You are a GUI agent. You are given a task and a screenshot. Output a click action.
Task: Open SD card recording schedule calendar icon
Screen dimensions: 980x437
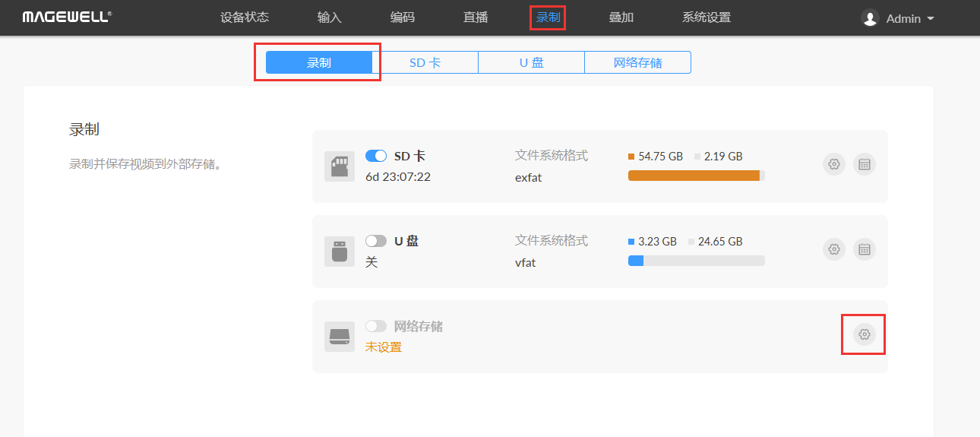[x=864, y=164]
